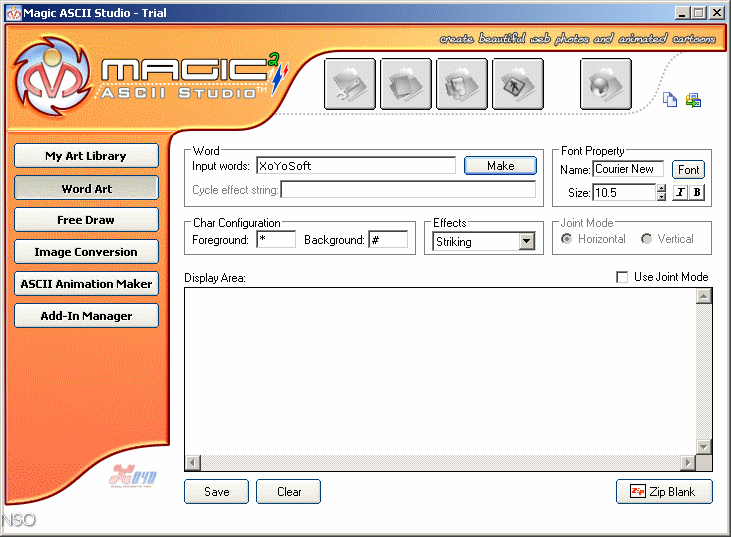This screenshot has width=731, height=537.
Task: Click the Foreground character field
Action: [x=276, y=240]
